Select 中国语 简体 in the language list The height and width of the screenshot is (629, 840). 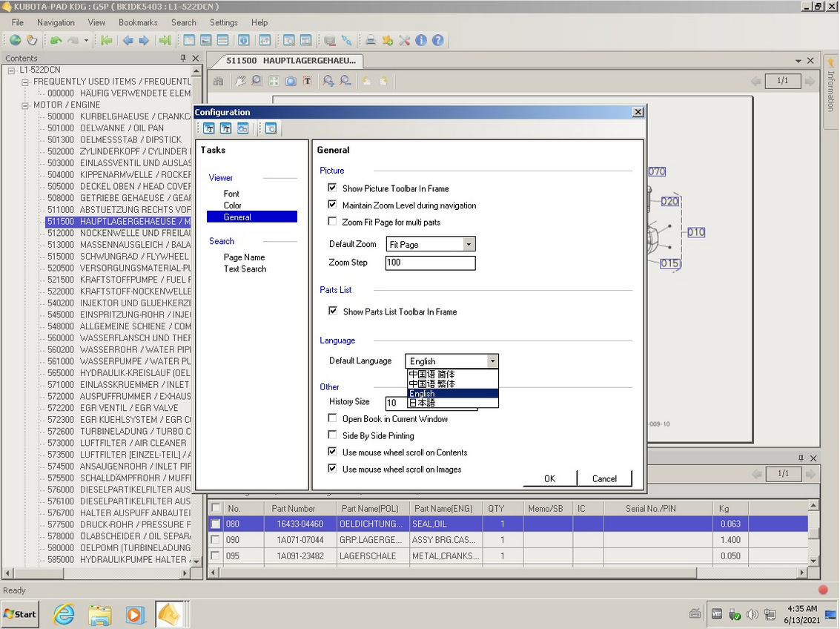tap(453, 375)
